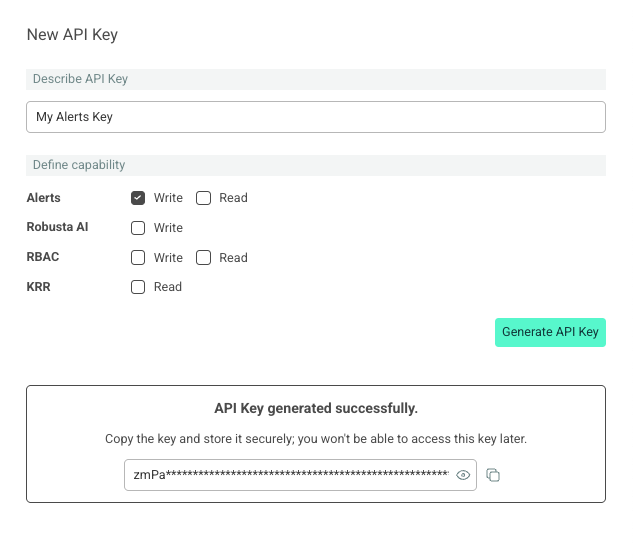Click the API Key generated successfully message
633x558 pixels.
tap(316, 408)
